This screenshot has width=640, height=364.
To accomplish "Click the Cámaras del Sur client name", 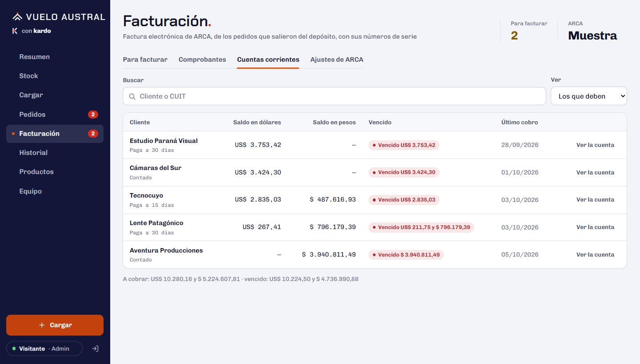I will coord(156,168).
